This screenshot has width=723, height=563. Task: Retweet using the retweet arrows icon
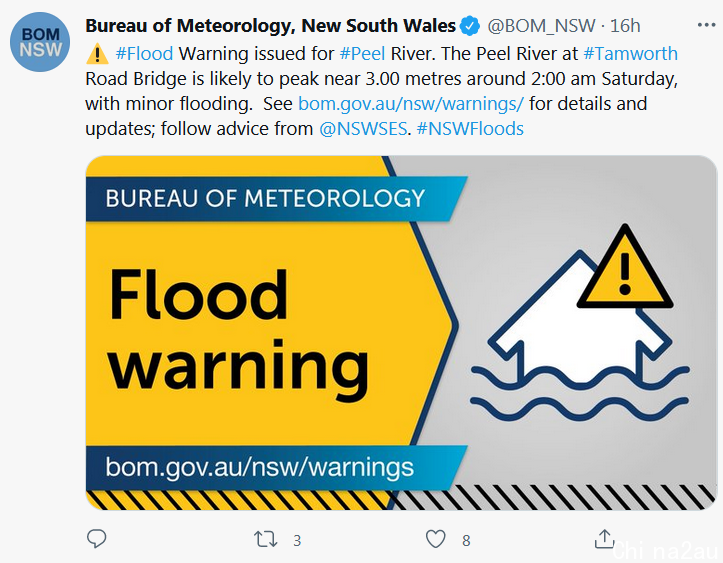click(266, 539)
